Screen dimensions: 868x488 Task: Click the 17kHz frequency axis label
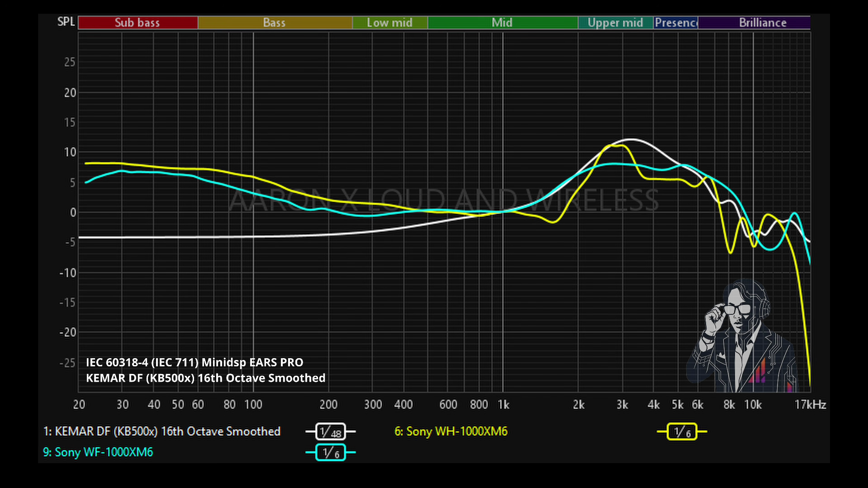[x=810, y=404]
